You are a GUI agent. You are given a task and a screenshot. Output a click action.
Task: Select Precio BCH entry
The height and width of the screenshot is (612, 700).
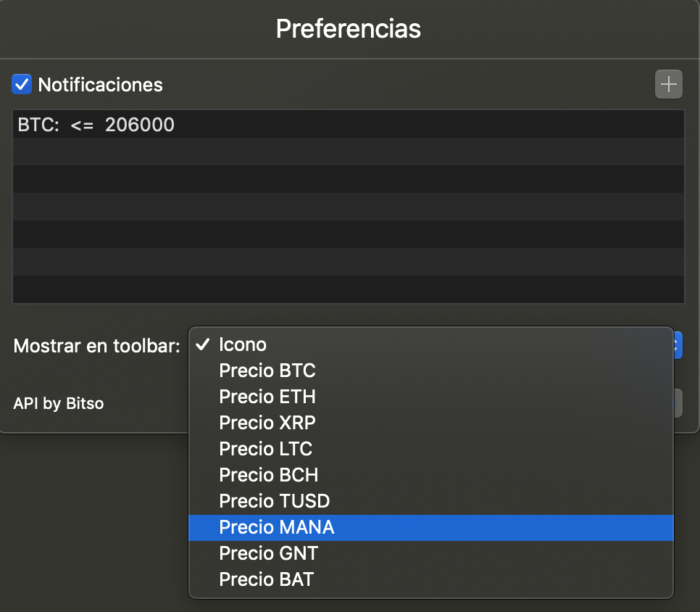[431, 475]
